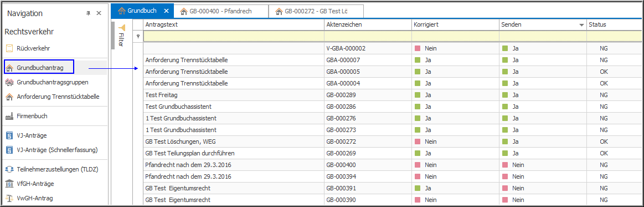Viewport: 644px width, 207px height.
Task: Click the house icon on GB-000272 tab
Action: click(x=279, y=11)
